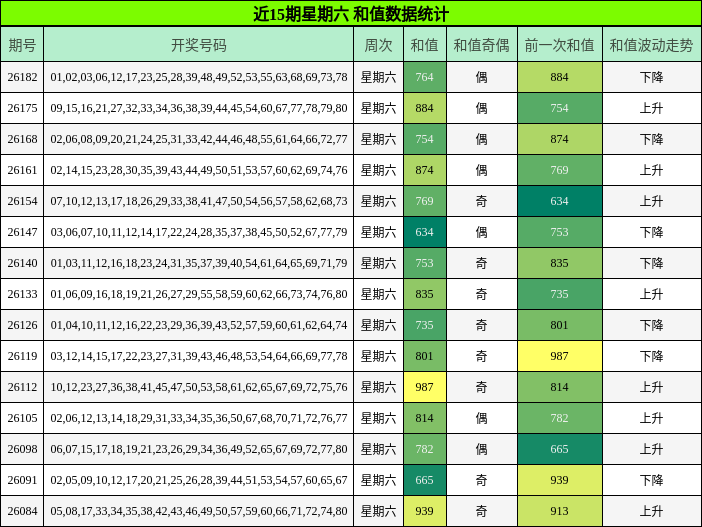Click the draw numbers starting 10,12,23,27
The image size is (702, 527).
pos(199,387)
